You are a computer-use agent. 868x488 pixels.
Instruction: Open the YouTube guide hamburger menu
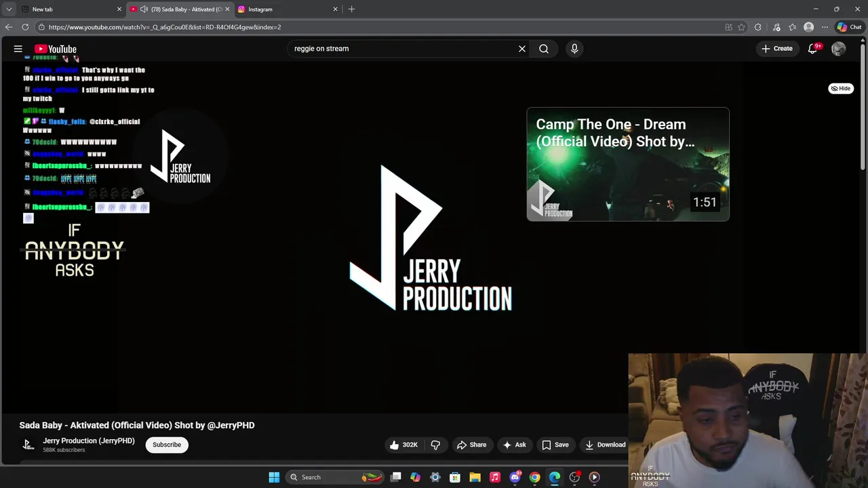point(18,49)
